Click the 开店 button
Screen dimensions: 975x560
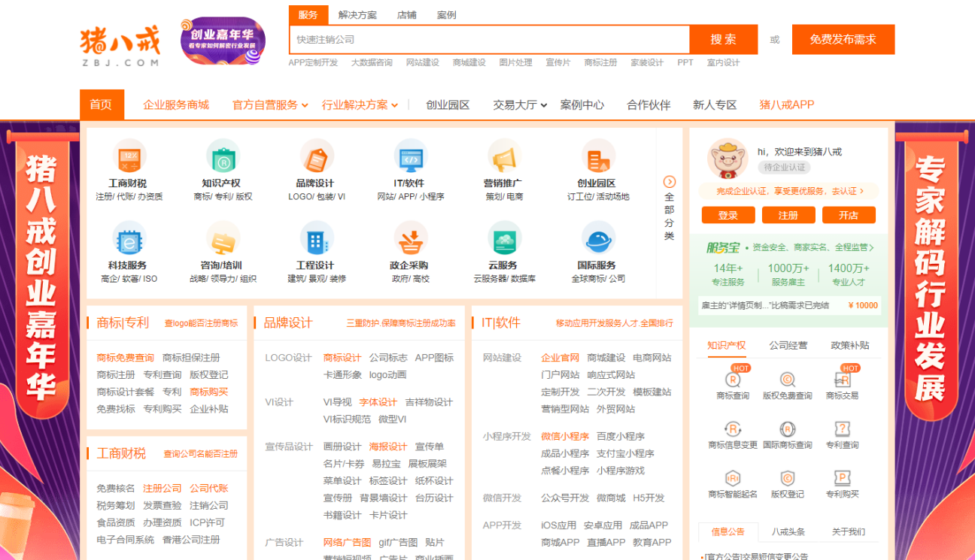849,216
